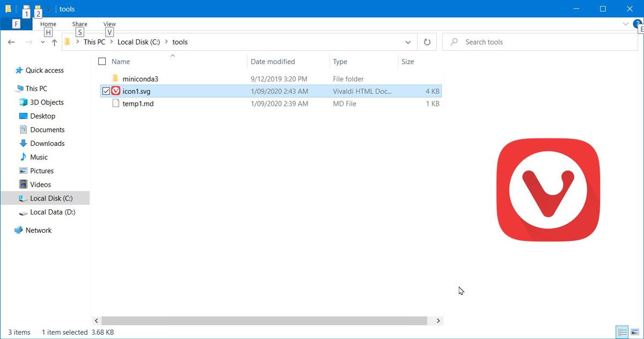Click the forward navigation arrow
This screenshot has width=644, height=339.
point(28,42)
